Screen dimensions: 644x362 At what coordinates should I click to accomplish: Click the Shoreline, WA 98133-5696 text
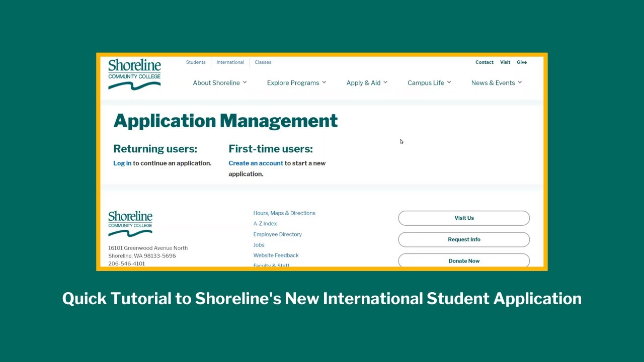(142, 256)
